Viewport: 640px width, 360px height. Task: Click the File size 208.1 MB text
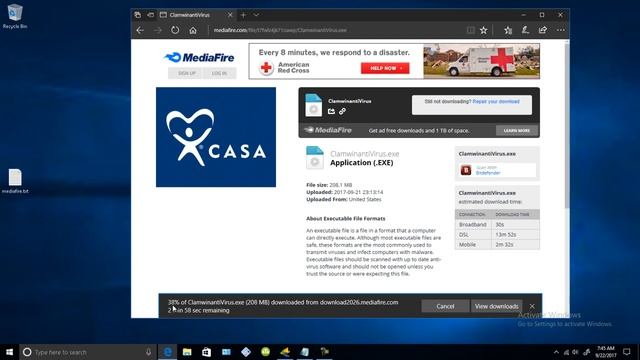[x=329, y=185]
